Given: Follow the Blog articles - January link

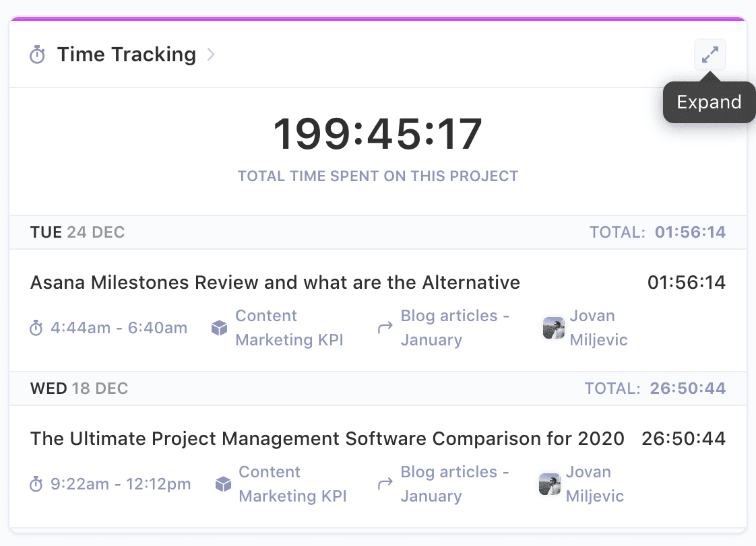Looking at the screenshot, I should 454,328.
